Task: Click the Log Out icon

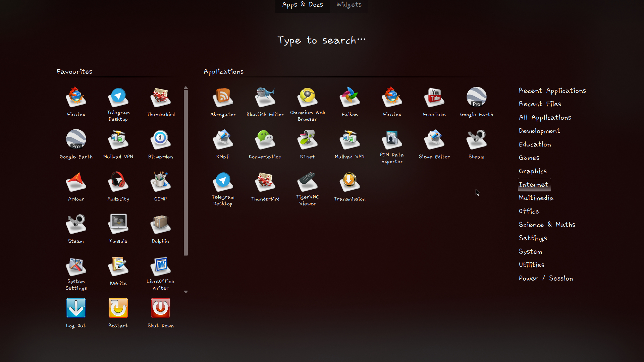Action: (x=76, y=308)
